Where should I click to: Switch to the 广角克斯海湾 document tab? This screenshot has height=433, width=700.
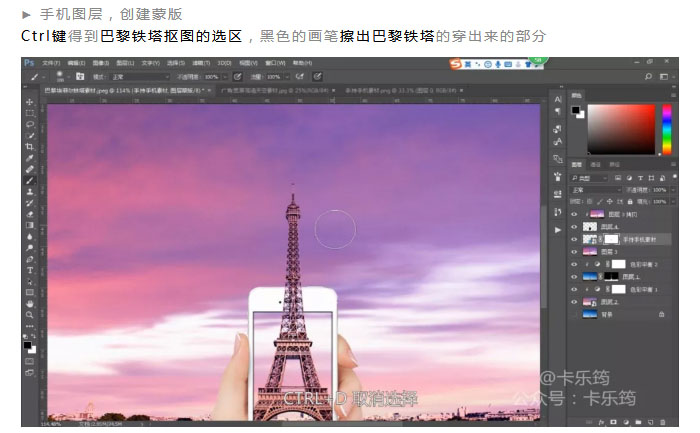pyautogui.click(x=240, y=90)
